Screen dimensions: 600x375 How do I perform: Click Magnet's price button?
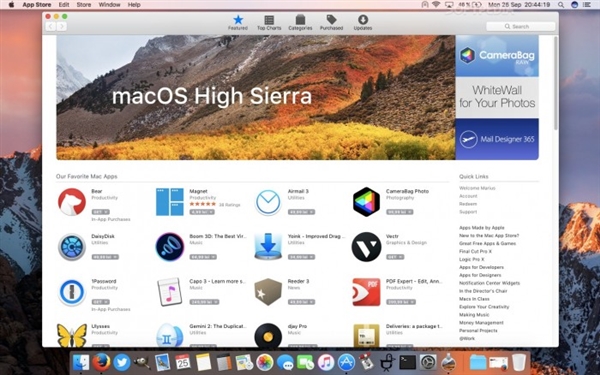[202, 212]
